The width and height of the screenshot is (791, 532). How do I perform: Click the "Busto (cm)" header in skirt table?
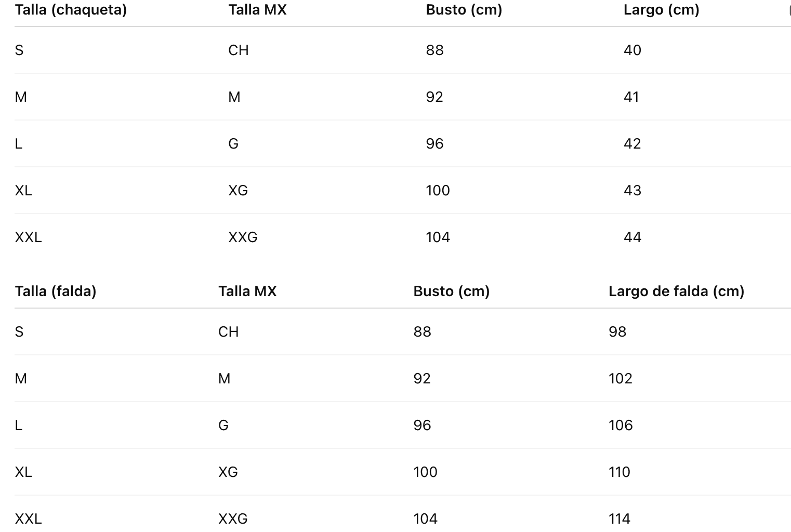(451, 291)
